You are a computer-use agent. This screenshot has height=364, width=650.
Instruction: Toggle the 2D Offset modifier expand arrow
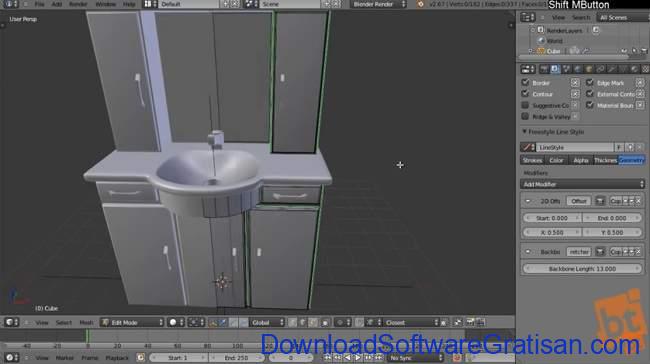pos(528,201)
